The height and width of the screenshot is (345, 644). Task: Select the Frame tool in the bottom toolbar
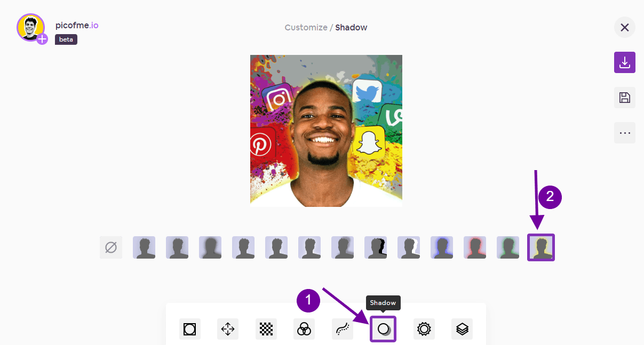[x=190, y=329]
